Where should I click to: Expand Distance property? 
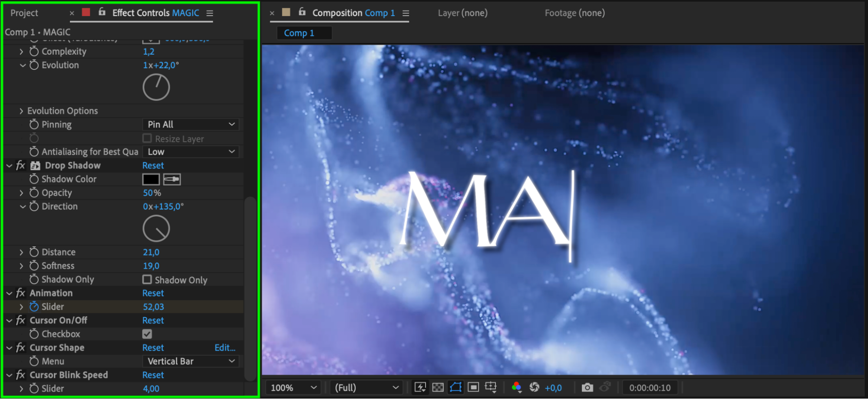click(x=21, y=252)
